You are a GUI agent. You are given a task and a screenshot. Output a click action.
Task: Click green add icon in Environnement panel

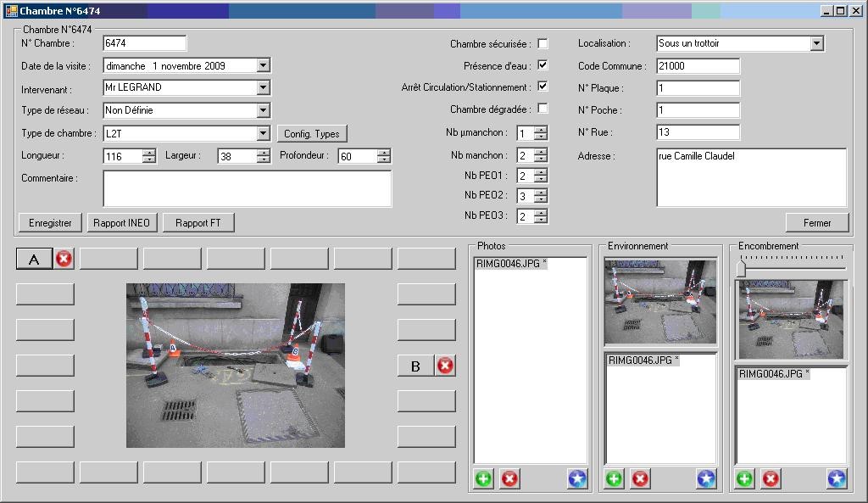point(614,478)
